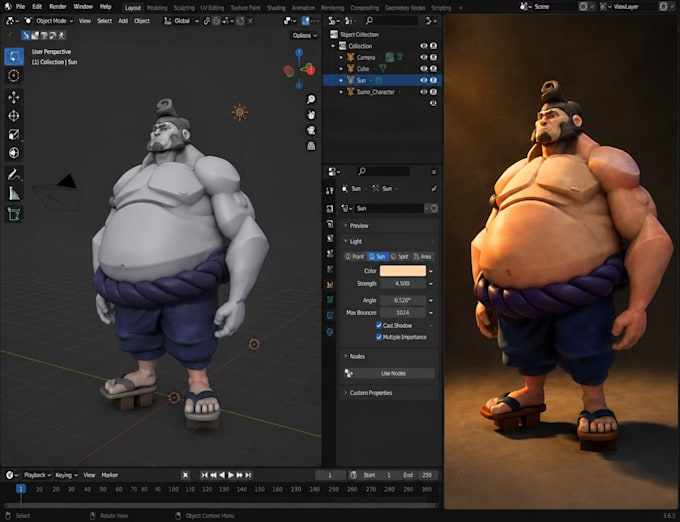
Task: Click the viewport zoom magnifier icon
Action: [x=311, y=99]
